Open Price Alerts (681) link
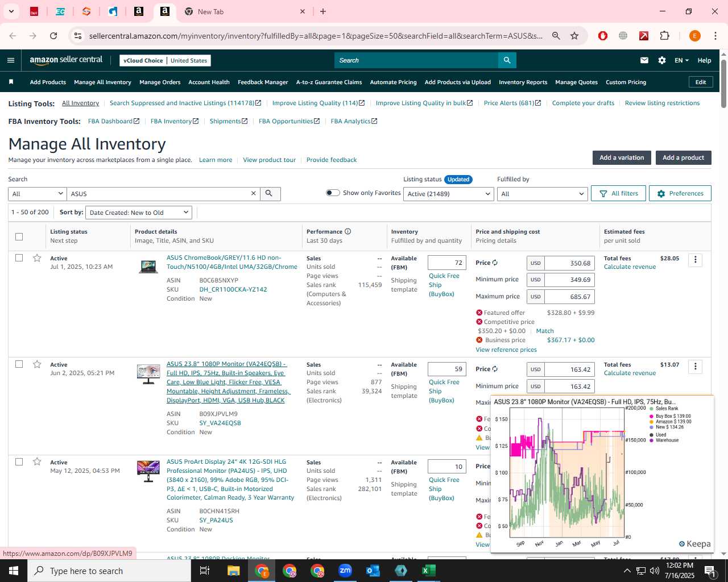The image size is (728, 582). 512,103
